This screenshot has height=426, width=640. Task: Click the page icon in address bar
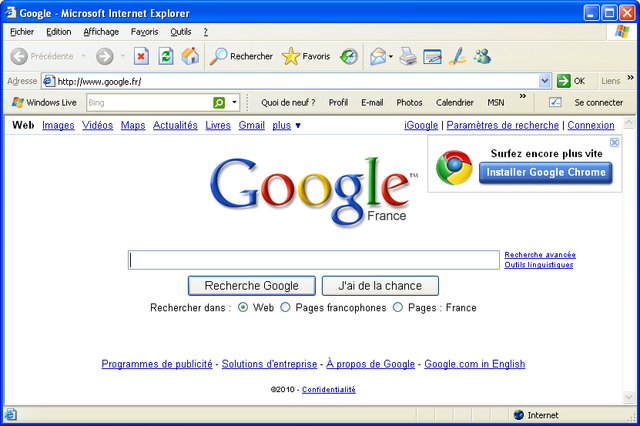(x=49, y=81)
